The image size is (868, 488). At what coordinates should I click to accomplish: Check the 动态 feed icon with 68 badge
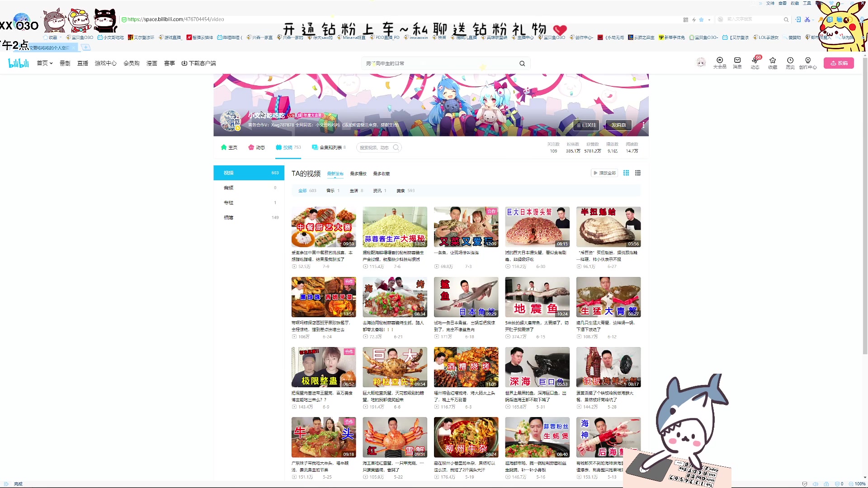pyautogui.click(x=755, y=63)
